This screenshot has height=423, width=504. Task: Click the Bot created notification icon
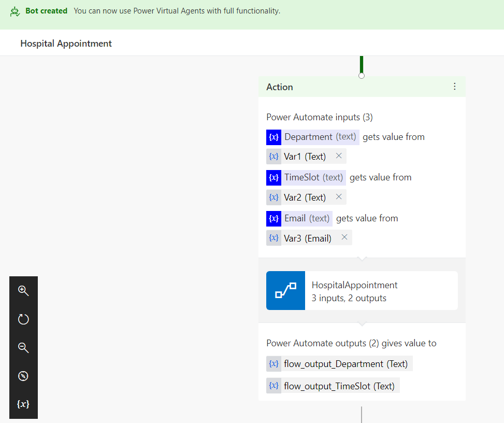click(15, 11)
